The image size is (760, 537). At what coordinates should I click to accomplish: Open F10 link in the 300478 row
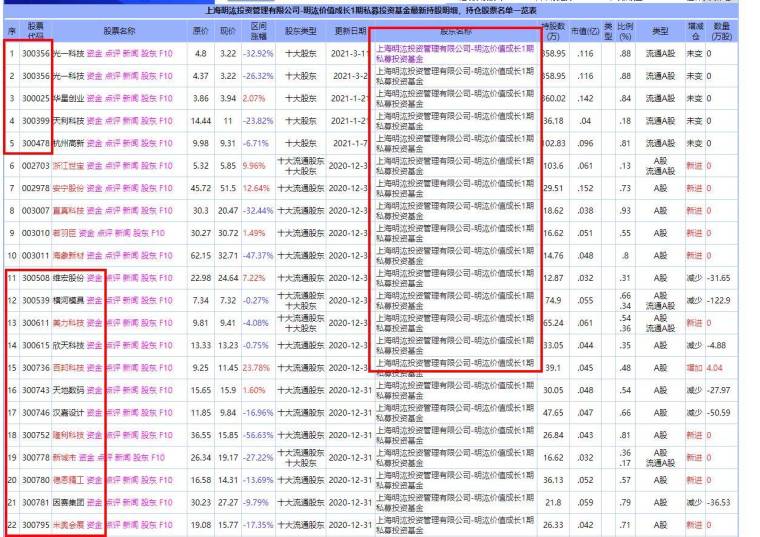[x=166, y=143]
